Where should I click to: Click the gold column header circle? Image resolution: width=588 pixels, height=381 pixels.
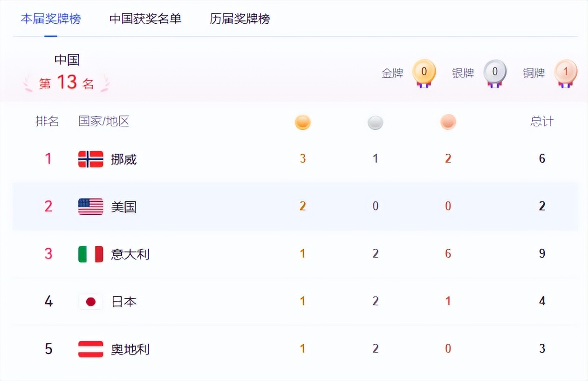(x=303, y=122)
